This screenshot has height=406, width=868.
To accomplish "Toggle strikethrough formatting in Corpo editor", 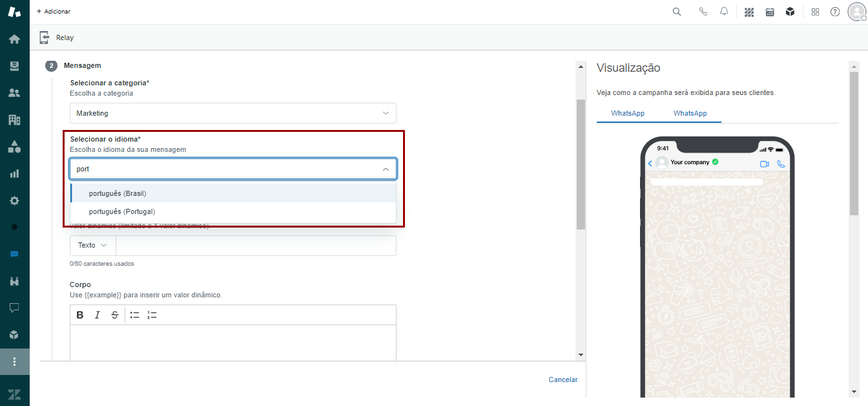I will pos(115,315).
